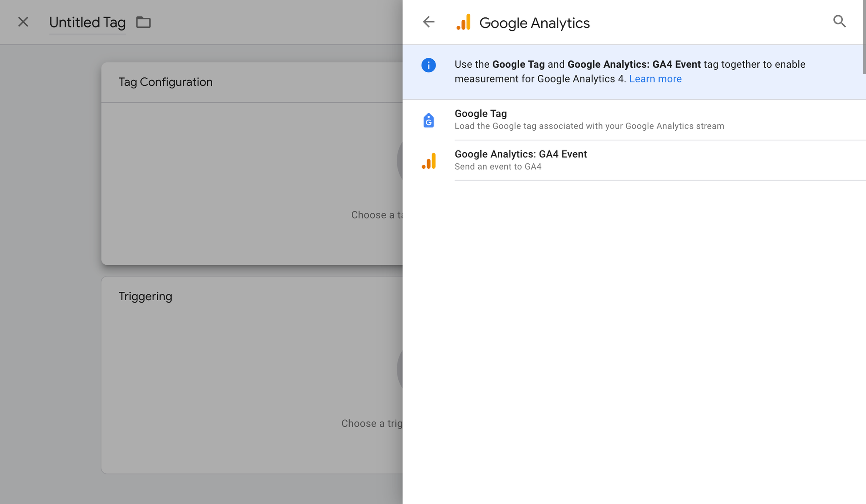This screenshot has height=504, width=866.
Task: Close the Untitled Tag editor
Action: coord(23,22)
